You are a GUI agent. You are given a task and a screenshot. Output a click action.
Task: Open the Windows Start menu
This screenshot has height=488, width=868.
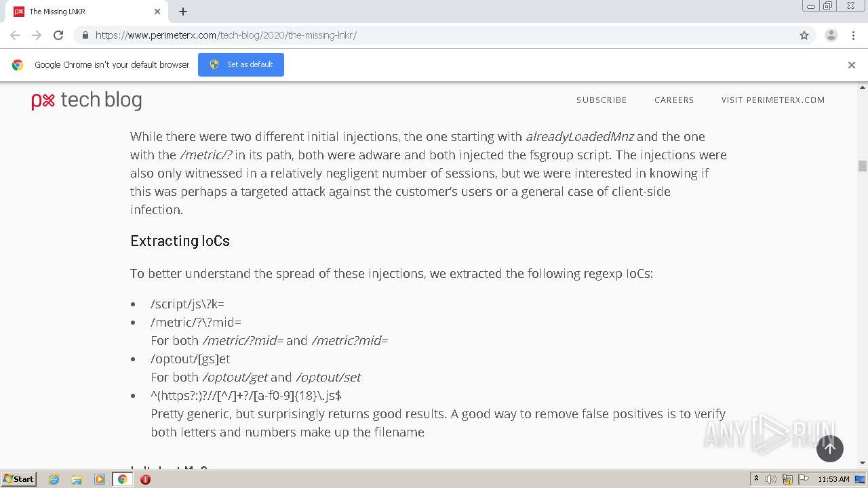click(x=18, y=479)
